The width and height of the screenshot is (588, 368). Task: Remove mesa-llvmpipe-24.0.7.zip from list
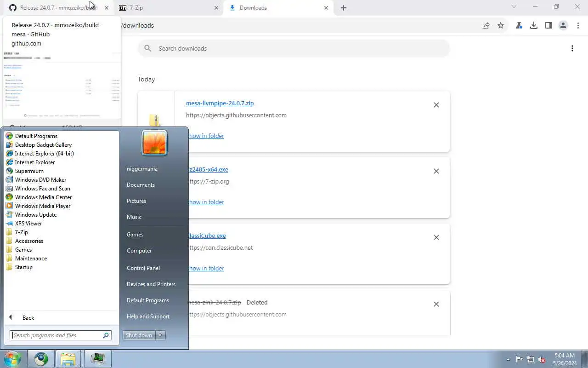point(436,105)
